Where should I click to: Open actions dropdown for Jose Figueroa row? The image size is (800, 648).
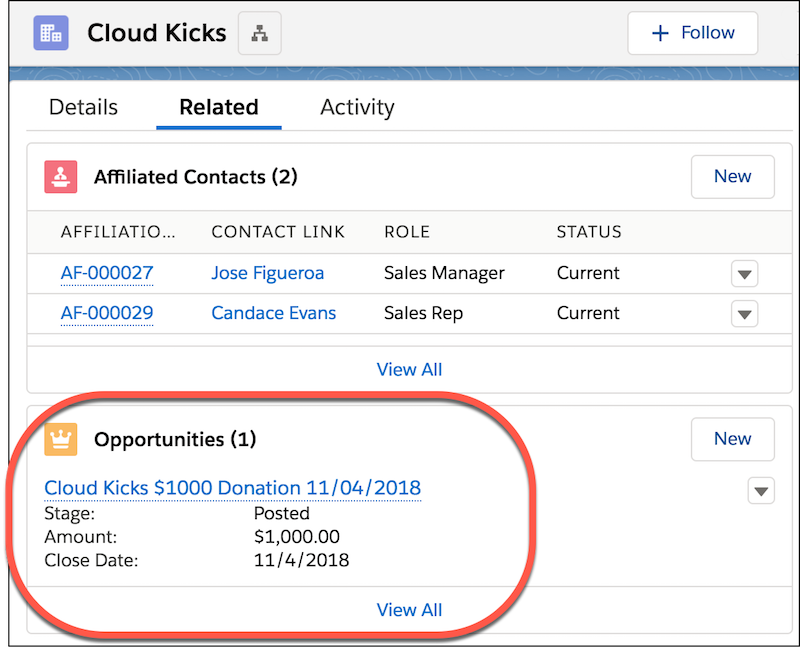(x=744, y=274)
